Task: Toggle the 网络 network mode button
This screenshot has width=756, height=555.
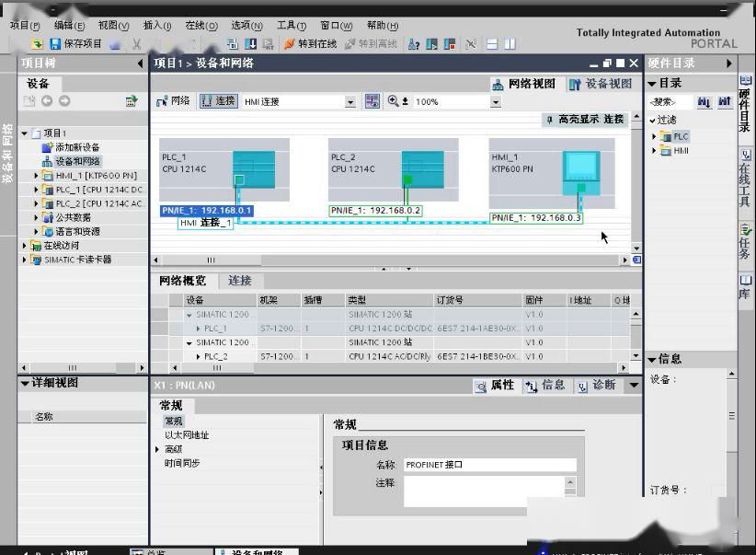Action: pos(174,101)
